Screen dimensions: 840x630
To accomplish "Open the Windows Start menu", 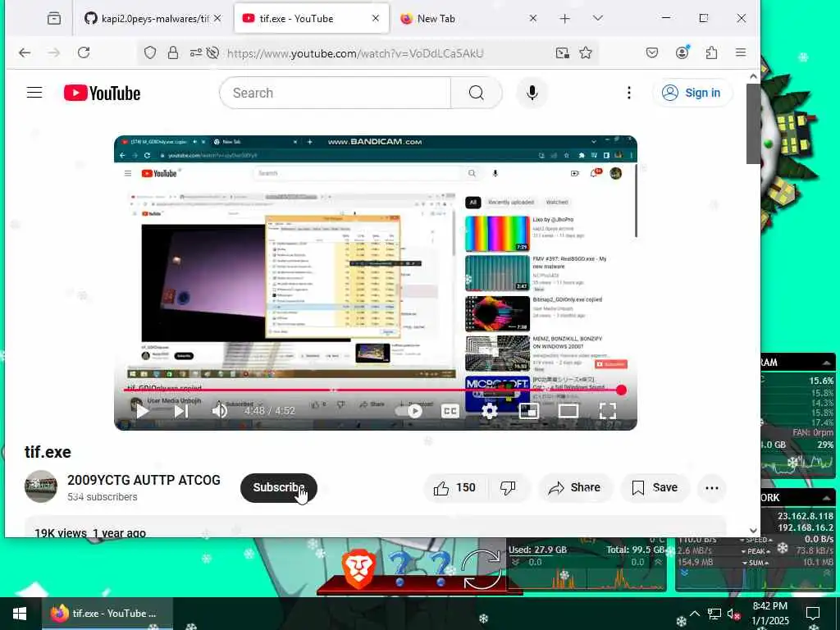I will [20, 614].
